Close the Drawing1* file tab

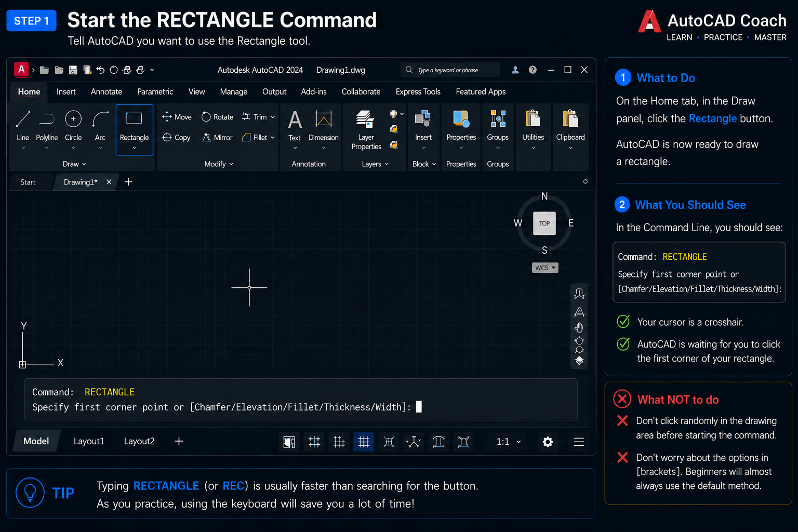pos(109,182)
